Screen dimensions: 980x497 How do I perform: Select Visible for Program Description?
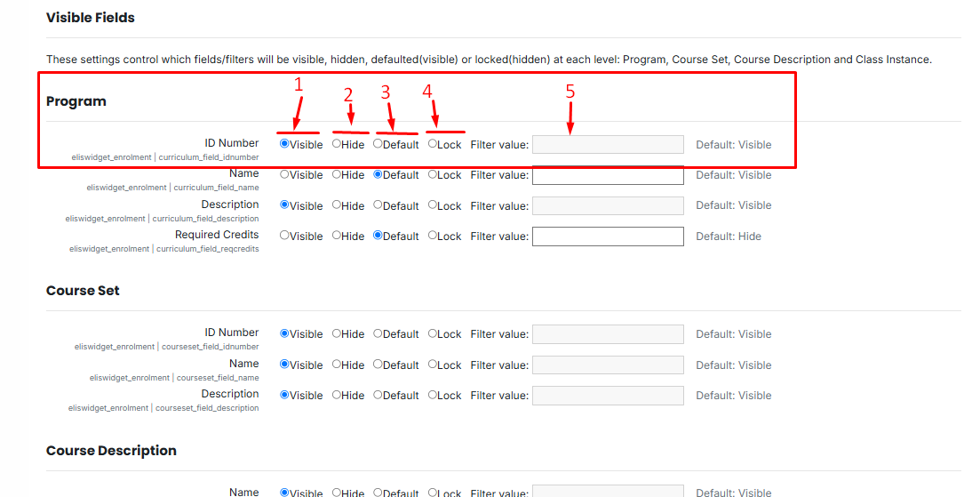click(x=284, y=205)
